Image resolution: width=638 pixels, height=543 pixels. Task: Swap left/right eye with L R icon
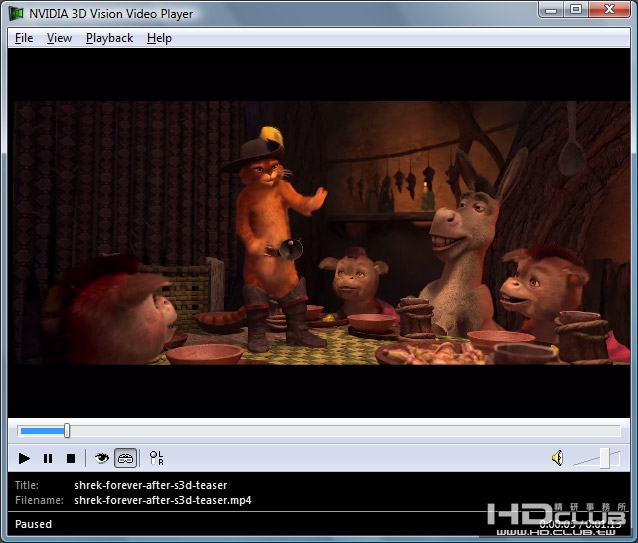tap(157, 458)
